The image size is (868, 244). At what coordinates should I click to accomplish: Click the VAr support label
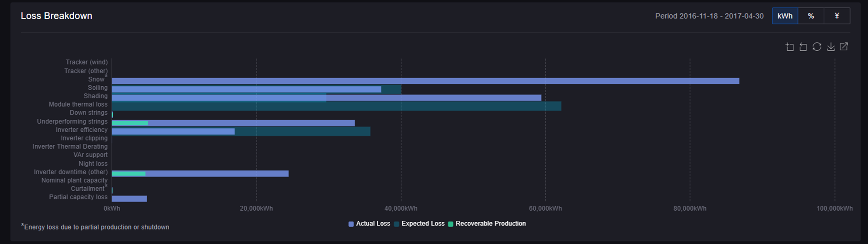pos(90,155)
